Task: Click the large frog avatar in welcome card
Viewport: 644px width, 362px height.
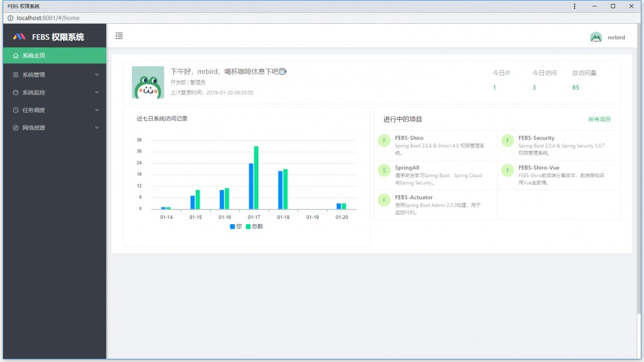Action: (148, 82)
